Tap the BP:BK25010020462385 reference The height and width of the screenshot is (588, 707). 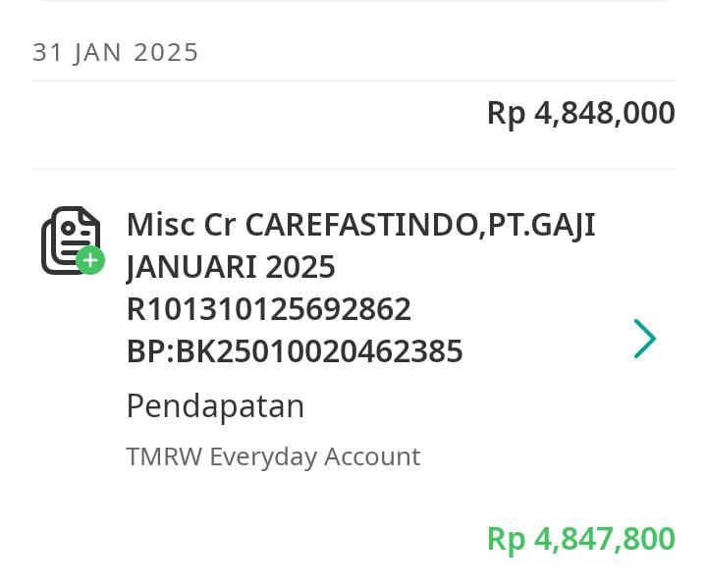(x=295, y=351)
